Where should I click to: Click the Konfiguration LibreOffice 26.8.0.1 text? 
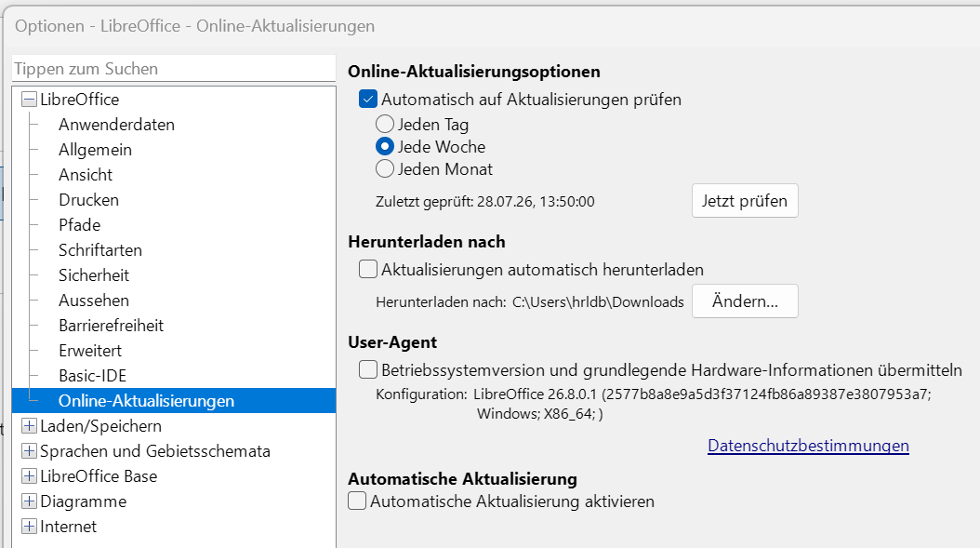[653, 394]
